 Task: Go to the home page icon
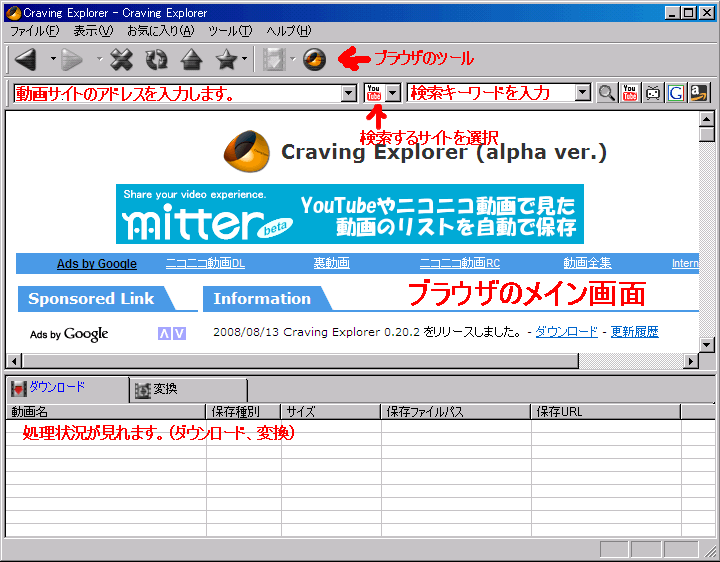point(191,60)
